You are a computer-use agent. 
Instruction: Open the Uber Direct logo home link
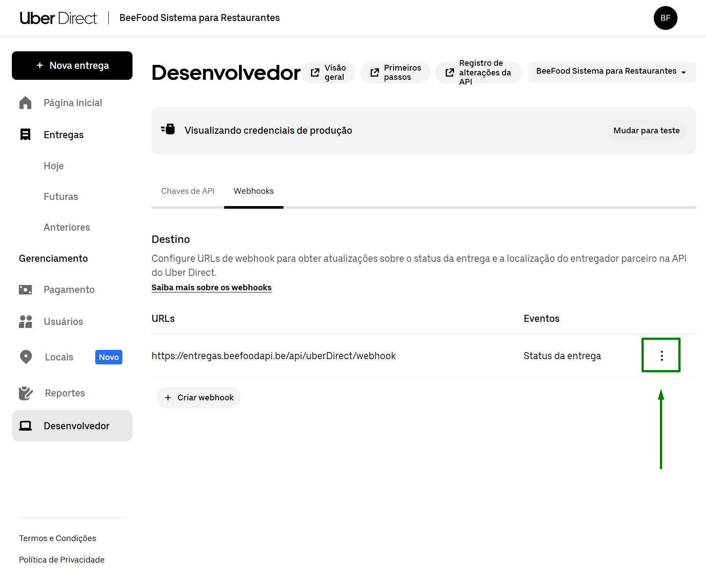point(58,18)
